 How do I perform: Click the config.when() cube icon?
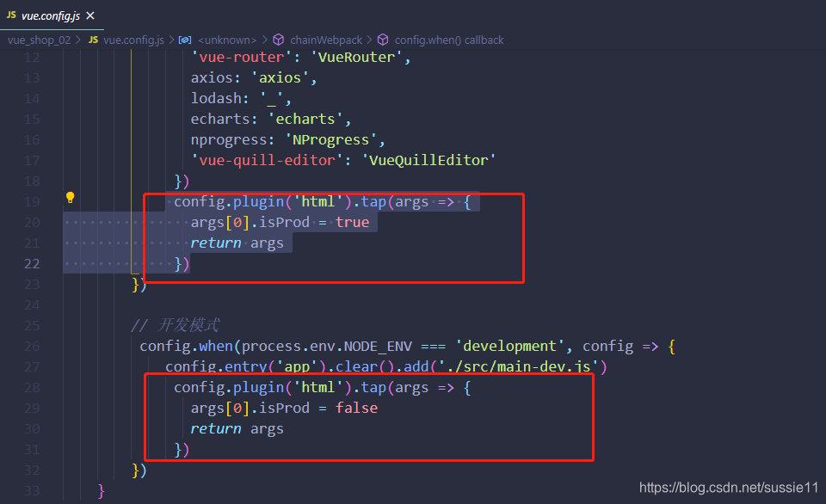click(x=383, y=40)
